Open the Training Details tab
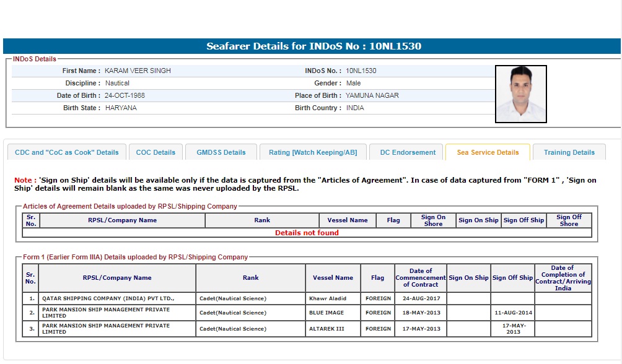The height and width of the screenshot is (364, 622). [x=569, y=152]
